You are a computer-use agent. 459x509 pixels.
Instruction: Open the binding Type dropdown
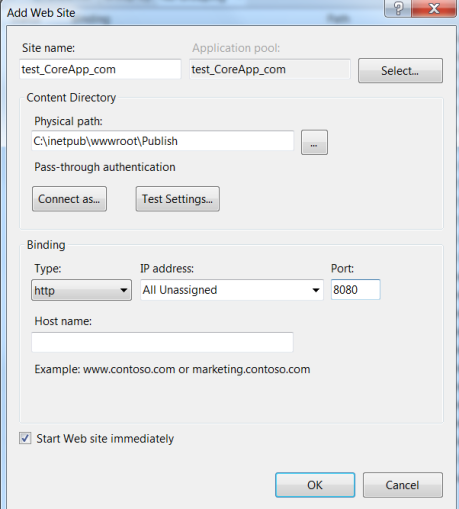point(81,290)
